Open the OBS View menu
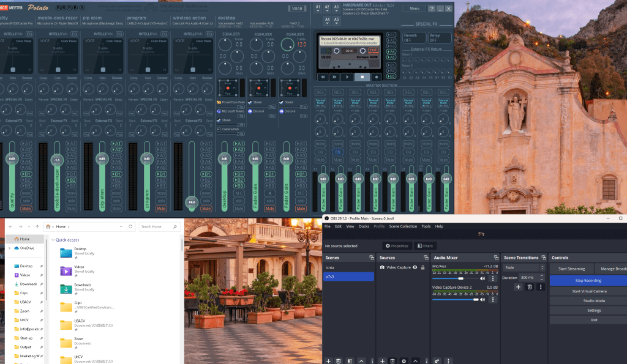The height and width of the screenshot is (364, 627). click(350, 226)
